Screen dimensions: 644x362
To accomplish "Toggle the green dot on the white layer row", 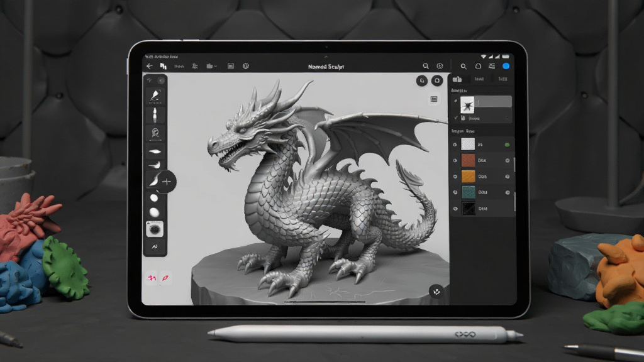I will tap(508, 145).
